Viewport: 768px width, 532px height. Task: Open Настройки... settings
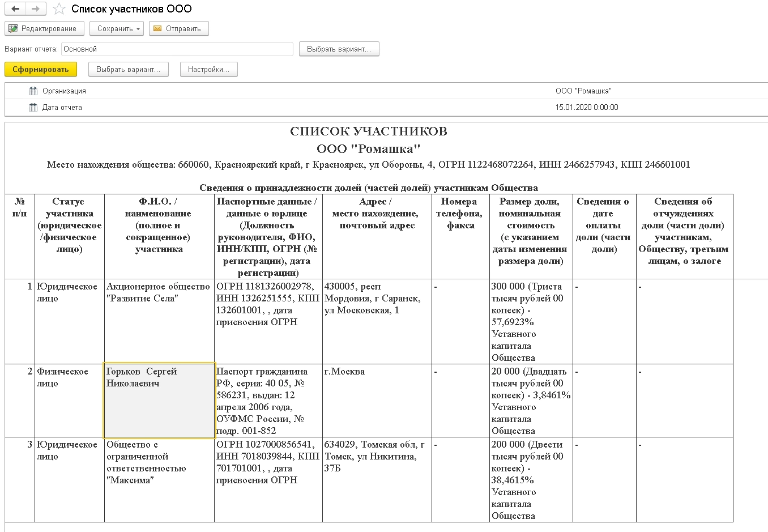(x=208, y=70)
